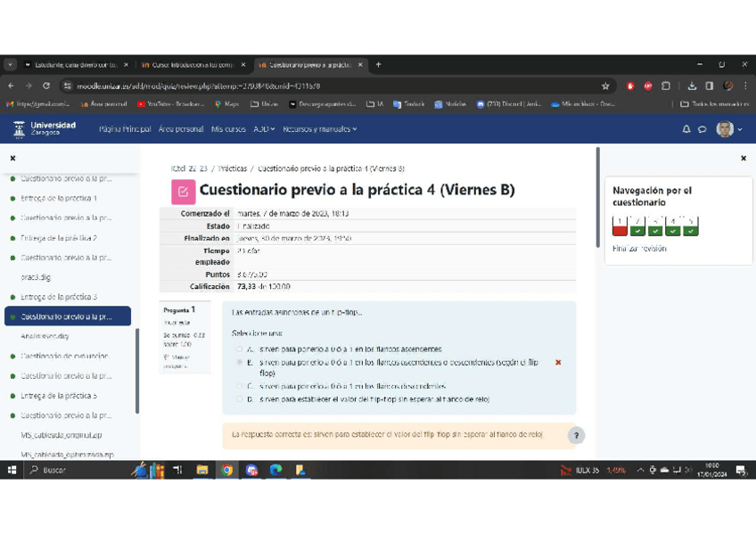Open the user profile menu dropdown
Screen dimensions: 756x534
pyautogui.click(x=729, y=129)
